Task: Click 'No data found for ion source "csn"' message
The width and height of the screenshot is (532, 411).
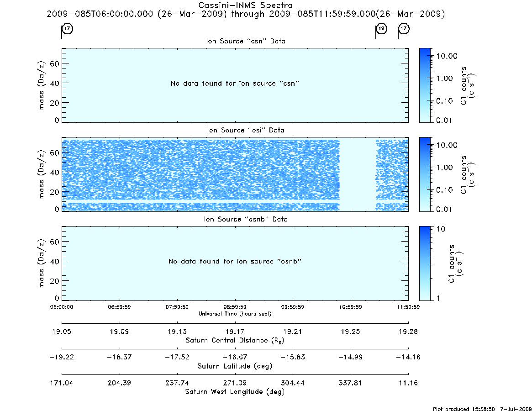Action: pos(235,84)
